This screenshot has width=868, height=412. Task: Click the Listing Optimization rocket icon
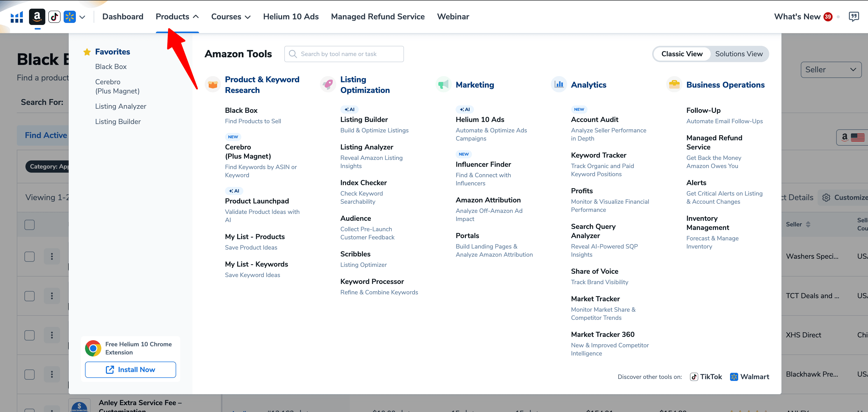328,85
